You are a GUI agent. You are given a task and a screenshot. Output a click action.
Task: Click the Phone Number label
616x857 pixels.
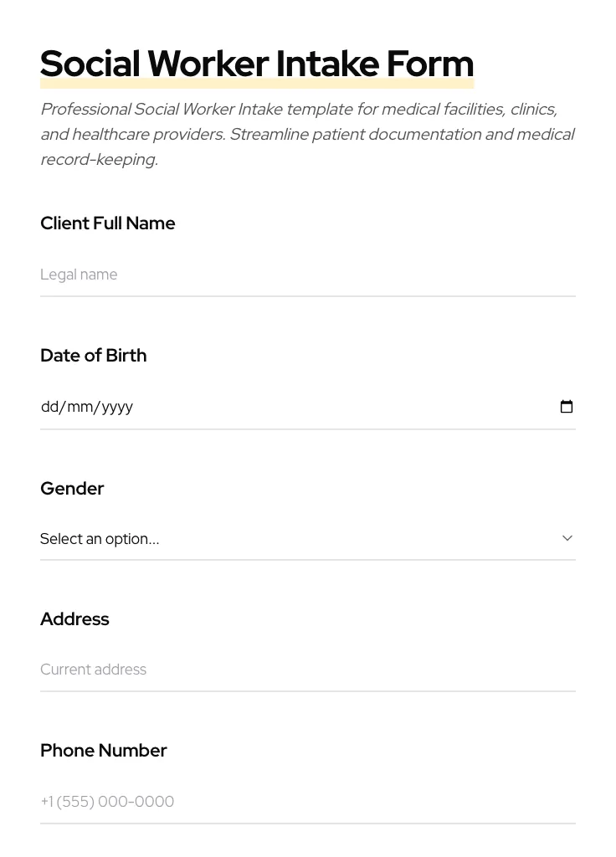click(x=103, y=751)
